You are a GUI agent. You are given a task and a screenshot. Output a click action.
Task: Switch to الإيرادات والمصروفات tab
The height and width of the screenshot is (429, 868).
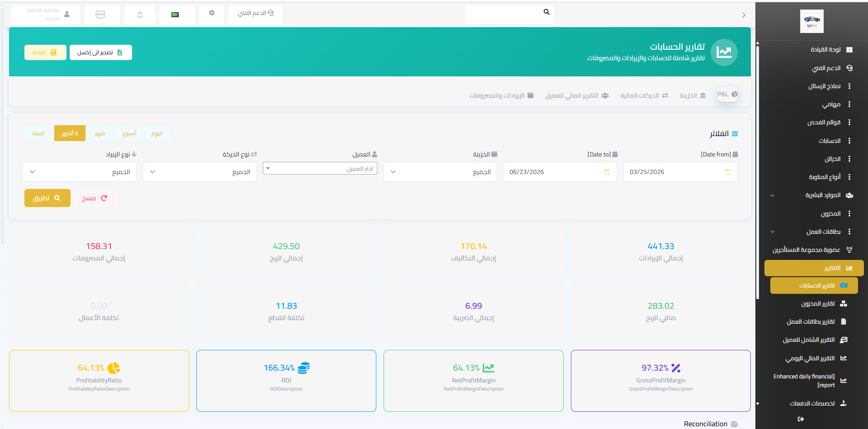[x=501, y=95]
